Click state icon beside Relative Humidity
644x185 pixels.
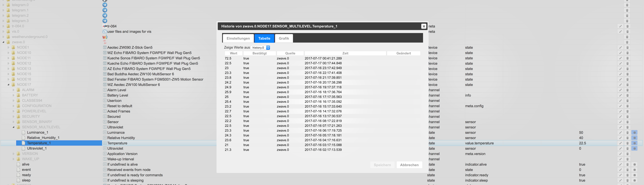click(105, 138)
